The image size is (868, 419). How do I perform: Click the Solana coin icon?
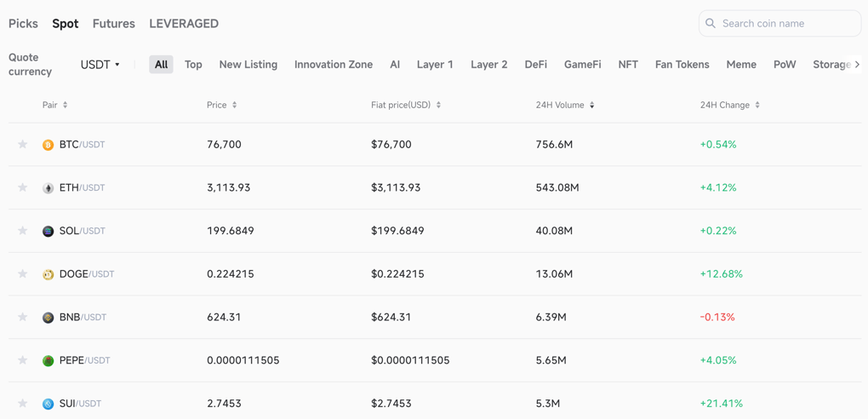coord(49,232)
